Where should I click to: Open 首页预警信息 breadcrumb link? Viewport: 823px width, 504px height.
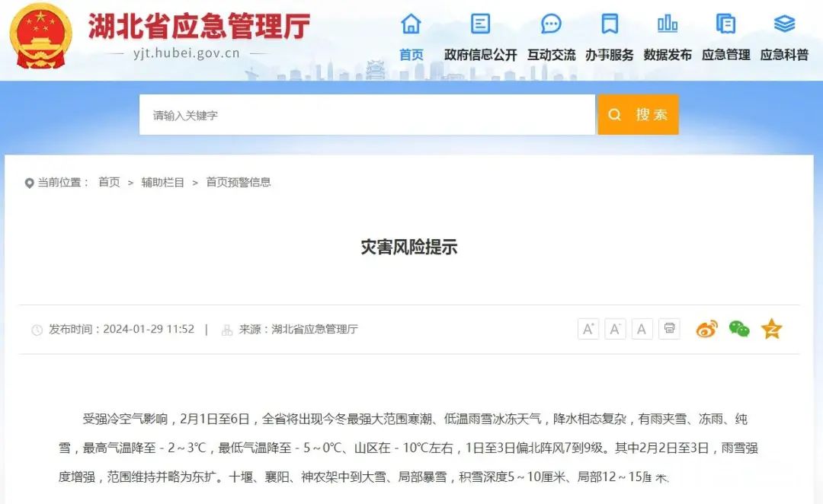tap(239, 183)
